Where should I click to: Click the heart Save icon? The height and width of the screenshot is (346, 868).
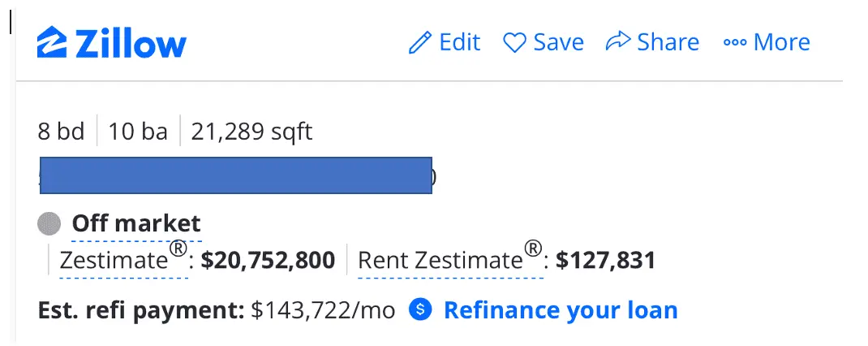(x=515, y=42)
